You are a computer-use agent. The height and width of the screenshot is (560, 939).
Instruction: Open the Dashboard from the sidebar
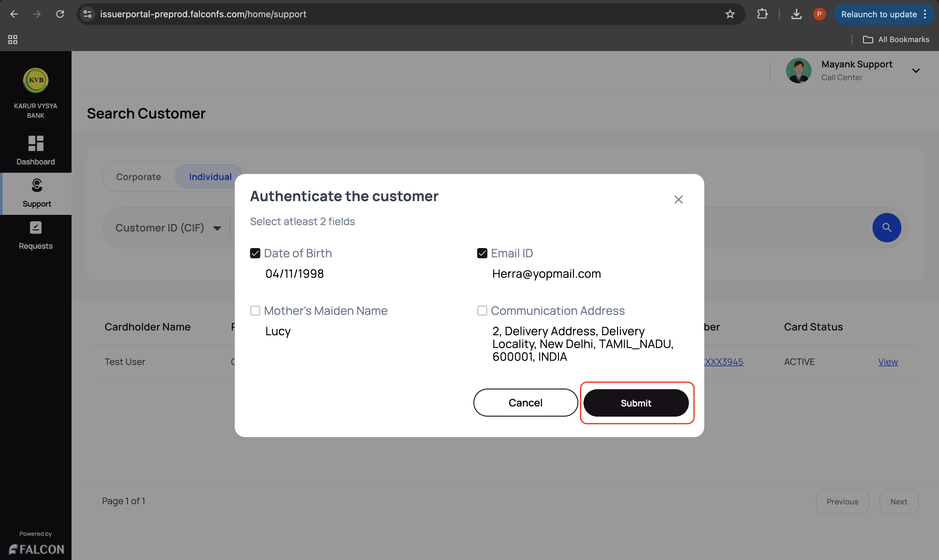click(35, 150)
